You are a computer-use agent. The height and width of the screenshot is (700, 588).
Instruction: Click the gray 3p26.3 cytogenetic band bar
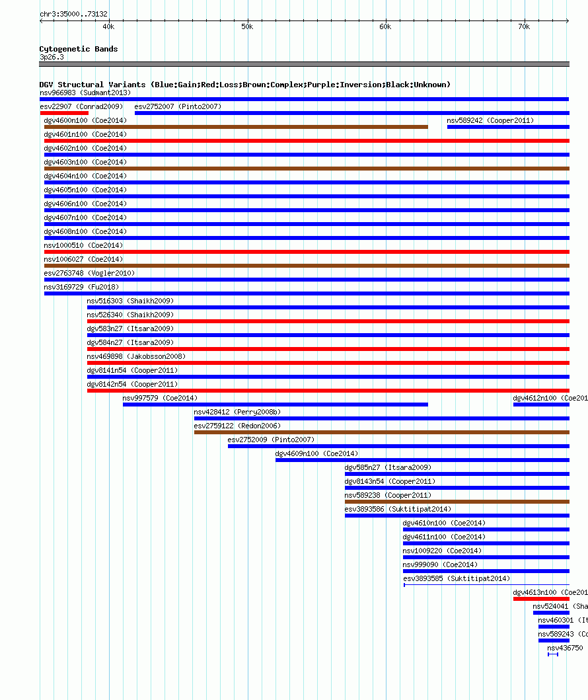(305, 64)
